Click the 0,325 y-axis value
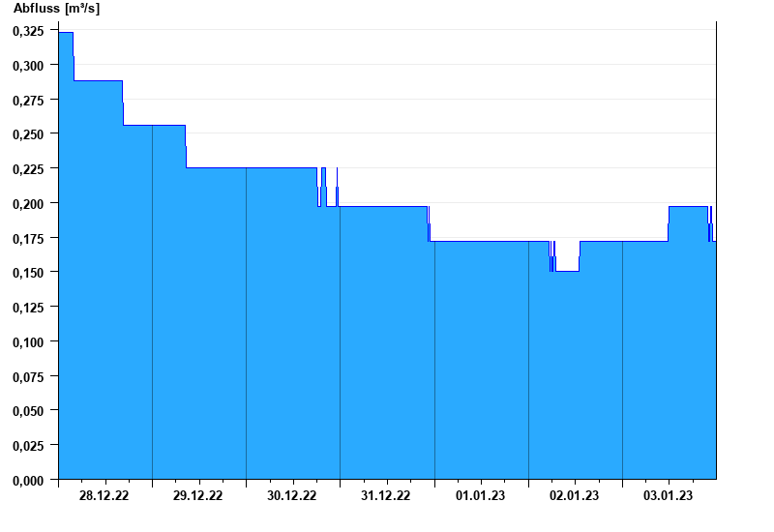 click(x=28, y=31)
